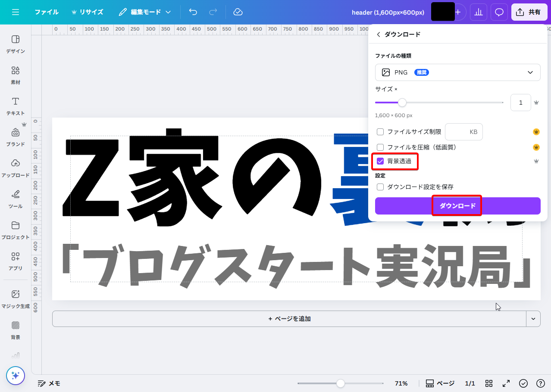
Task: Expand arrow next to ページを追加
Action: (x=533, y=319)
